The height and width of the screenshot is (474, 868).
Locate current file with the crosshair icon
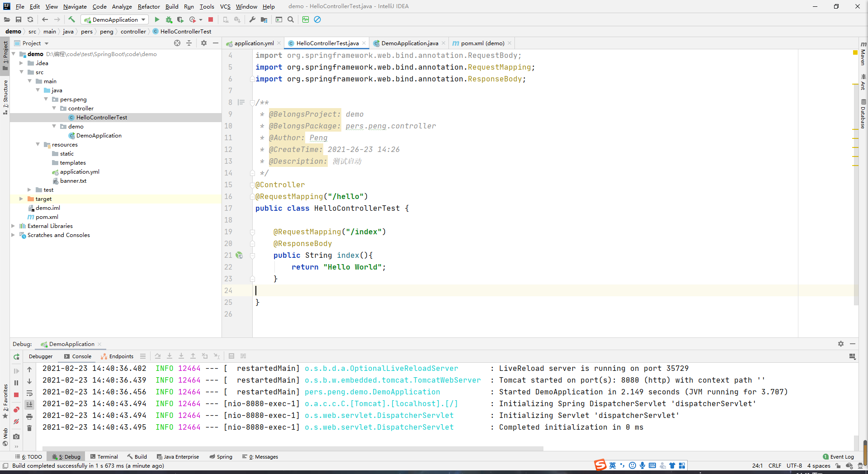click(177, 43)
